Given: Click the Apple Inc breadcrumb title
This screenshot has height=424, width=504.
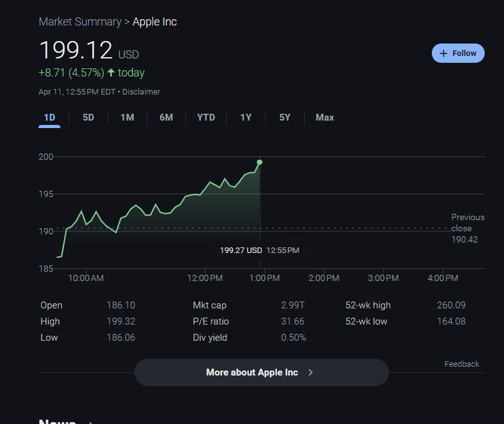Looking at the screenshot, I should coord(154,22).
